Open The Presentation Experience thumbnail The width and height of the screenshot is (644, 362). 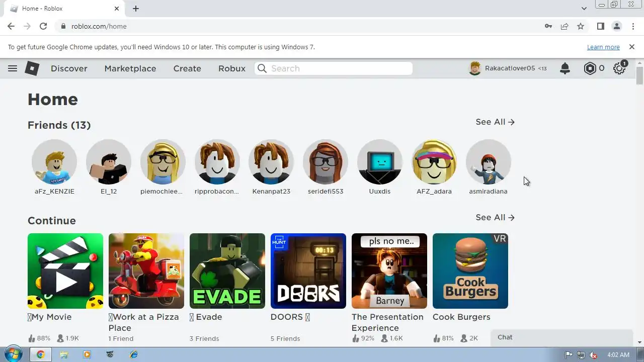[389, 271]
